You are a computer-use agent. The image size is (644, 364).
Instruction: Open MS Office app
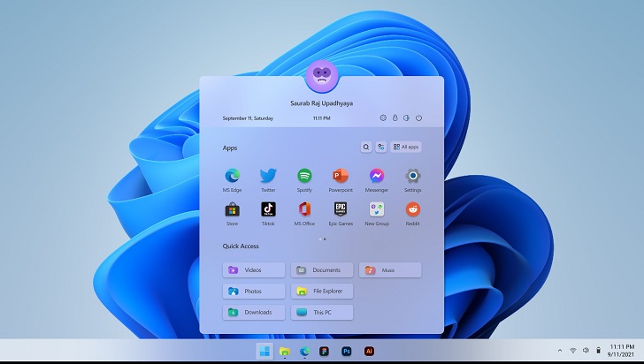tap(304, 209)
